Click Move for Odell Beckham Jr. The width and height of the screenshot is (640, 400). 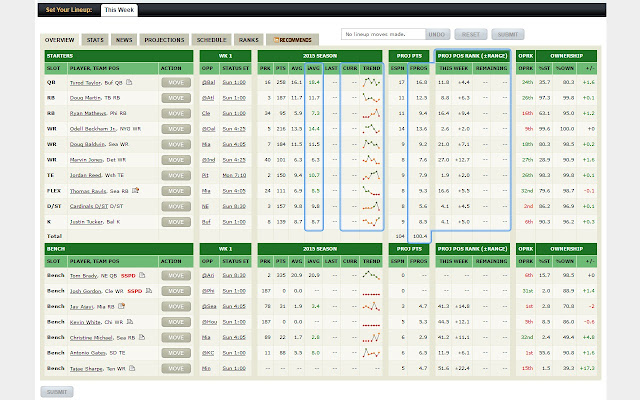tap(176, 129)
